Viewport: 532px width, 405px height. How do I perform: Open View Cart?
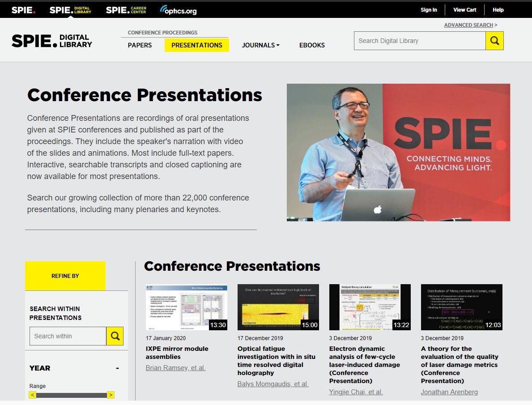point(464,10)
